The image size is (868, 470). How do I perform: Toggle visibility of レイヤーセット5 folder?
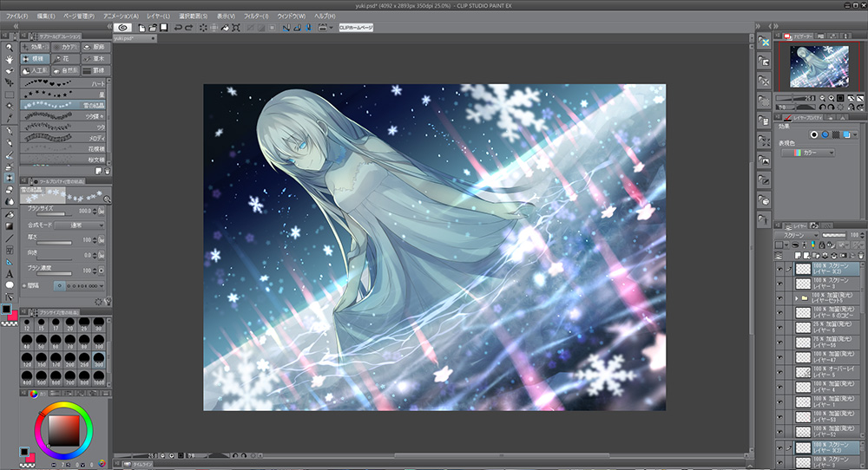pos(780,298)
